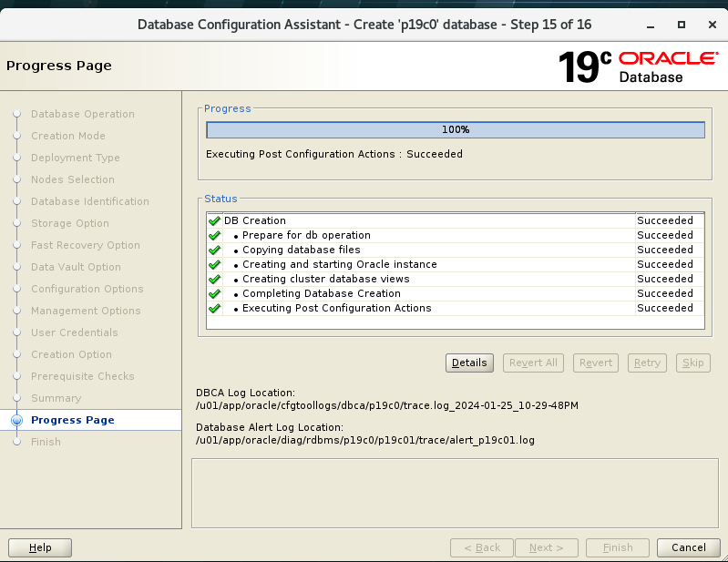The image size is (728, 562).
Task: Select Creation Option step
Action: (x=71, y=354)
